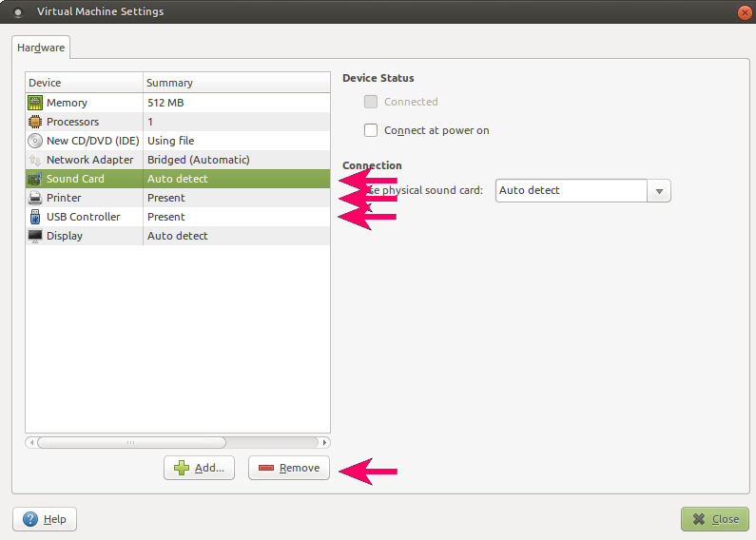The image size is (756, 540).
Task: Sort by the Summary column header
Action: [236, 83]
